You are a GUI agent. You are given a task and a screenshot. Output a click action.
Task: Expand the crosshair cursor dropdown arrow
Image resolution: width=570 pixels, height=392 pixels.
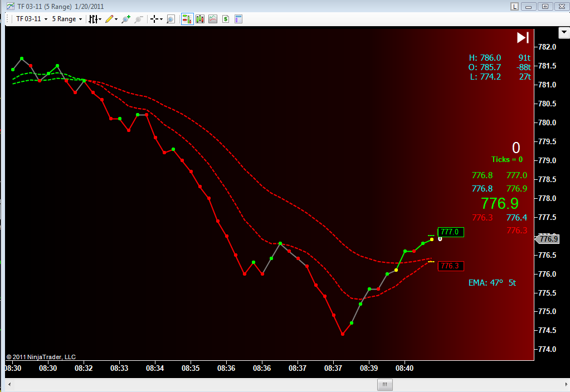[x=162, y=19]
